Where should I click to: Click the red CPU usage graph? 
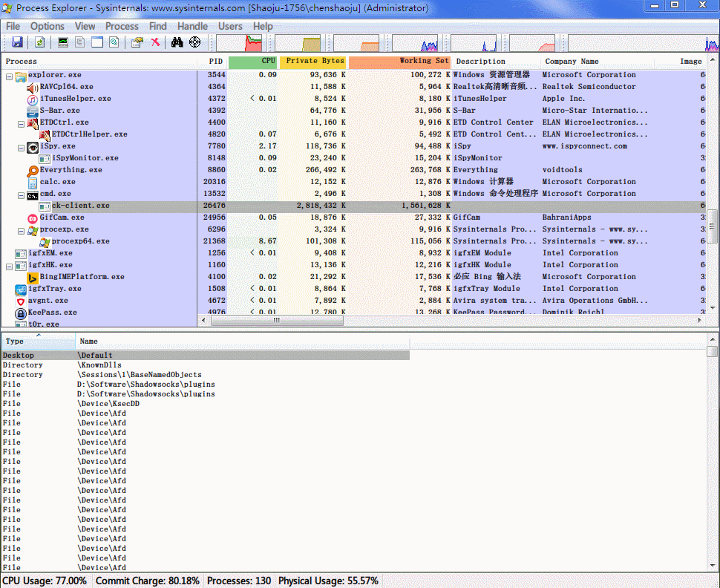pos(239,43)
